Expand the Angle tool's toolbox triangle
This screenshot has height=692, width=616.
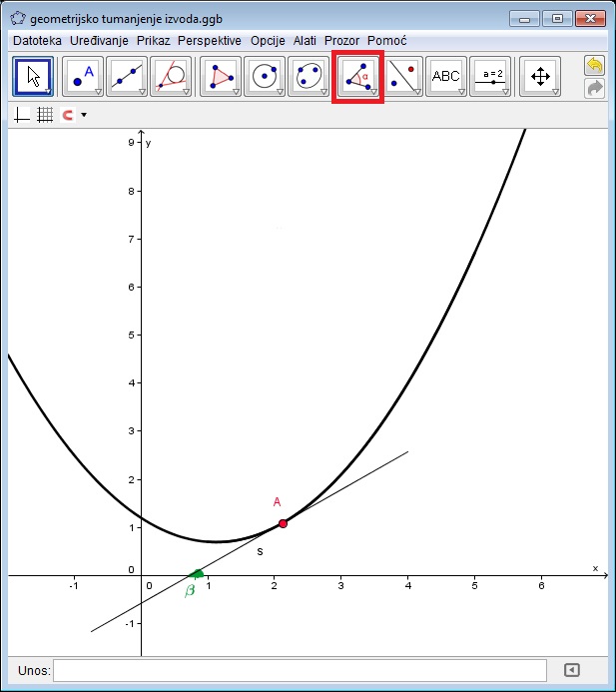tap(373, 92)
